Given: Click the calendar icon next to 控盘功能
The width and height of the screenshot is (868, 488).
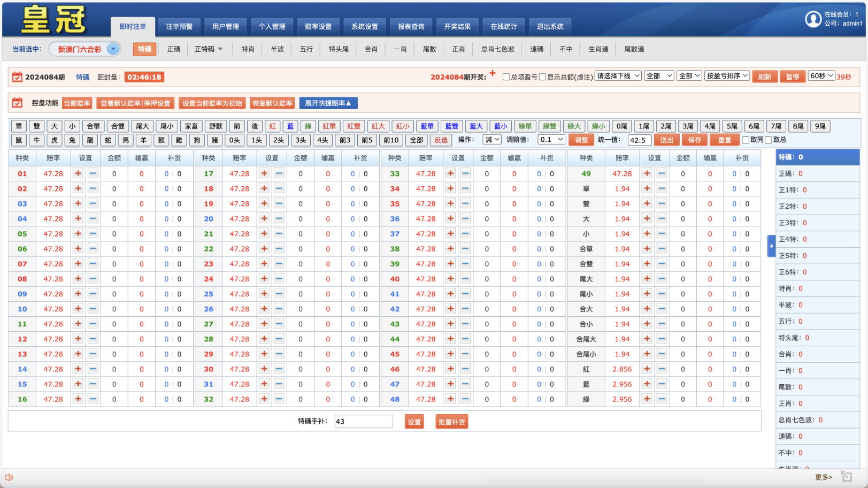Looking at the screenshot, I should click(17, 103).
